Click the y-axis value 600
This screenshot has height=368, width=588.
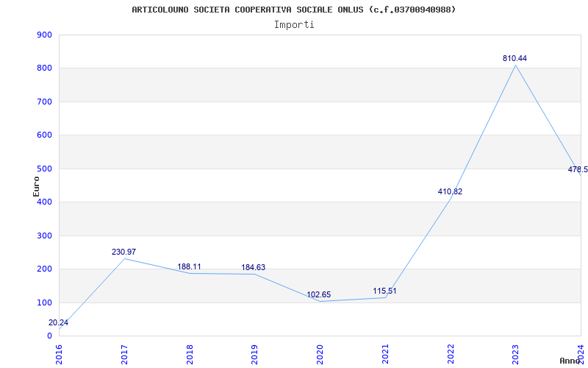point(44,135)
